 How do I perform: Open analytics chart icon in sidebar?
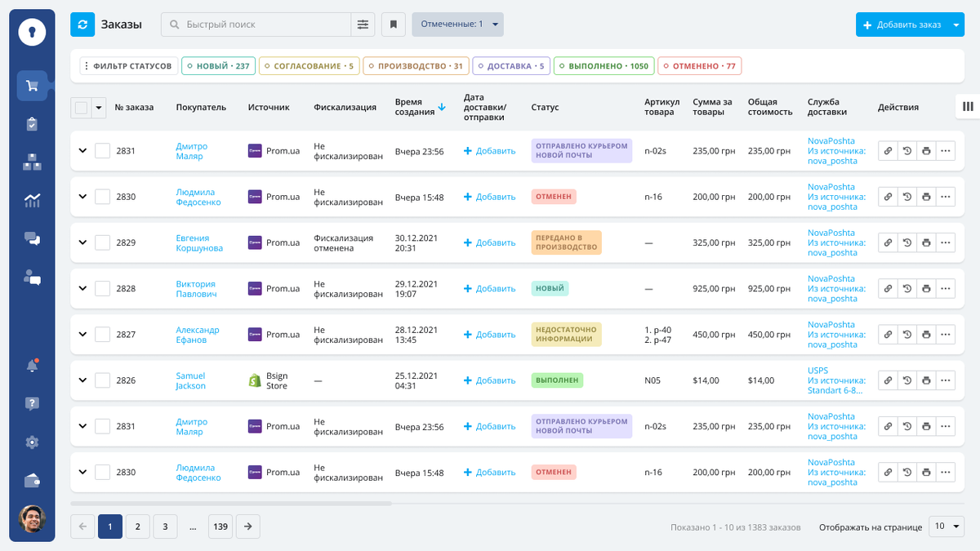tap(32, 200)
